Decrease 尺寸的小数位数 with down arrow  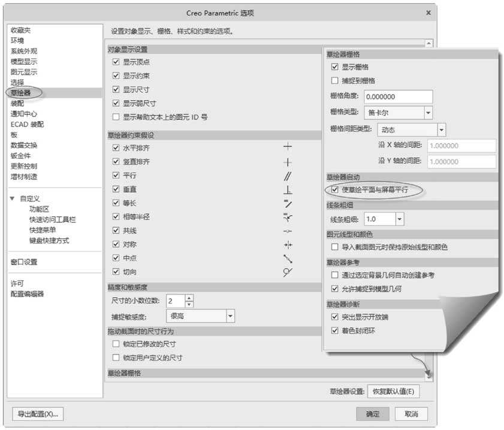coord(189,304)
